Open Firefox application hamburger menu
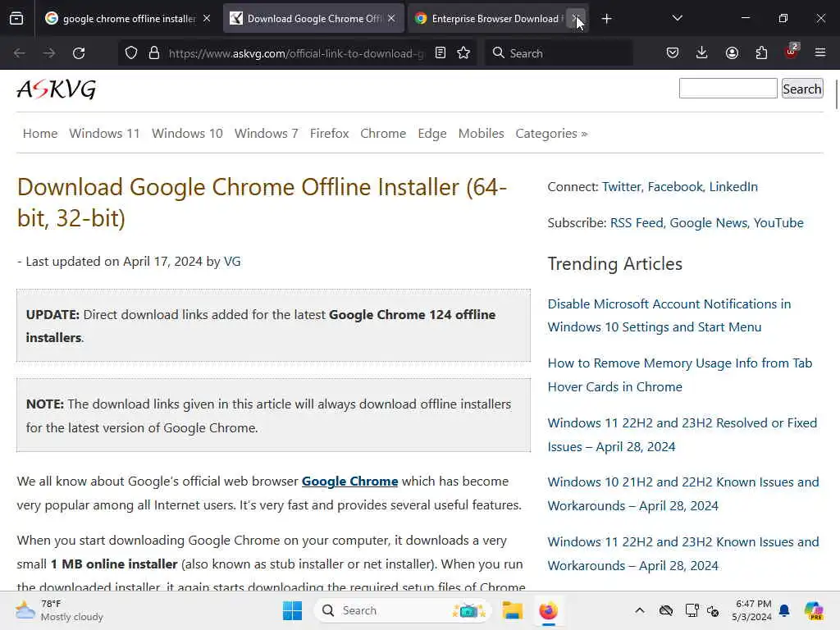840x630 pixels. [820, 52]
